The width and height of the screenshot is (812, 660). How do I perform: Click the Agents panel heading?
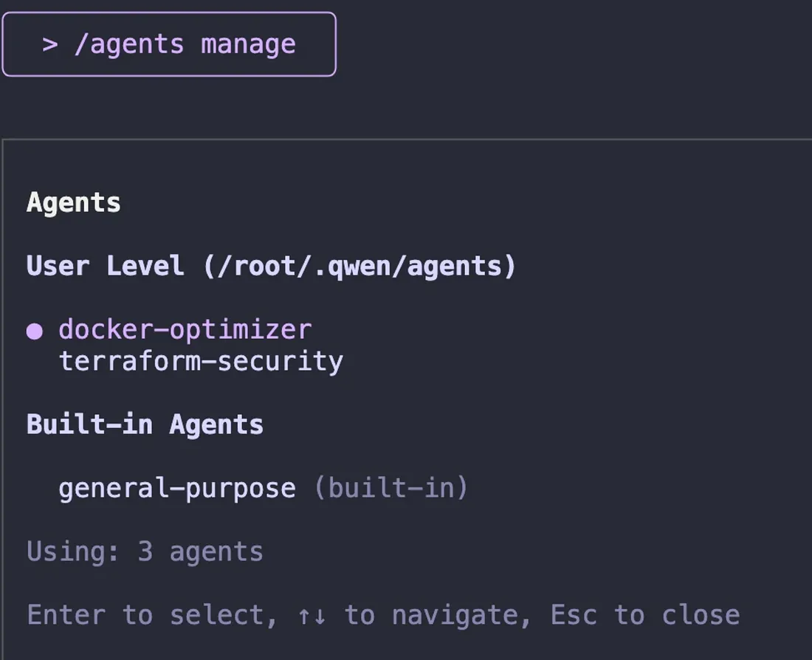[x=73, y=202]
